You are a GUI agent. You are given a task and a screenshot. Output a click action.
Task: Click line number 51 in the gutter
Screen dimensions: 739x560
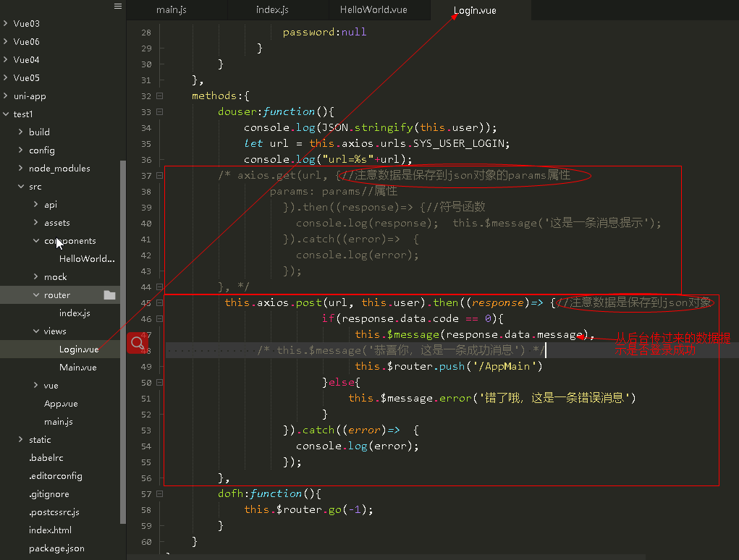pyautogui.click(x=146, y=399)
